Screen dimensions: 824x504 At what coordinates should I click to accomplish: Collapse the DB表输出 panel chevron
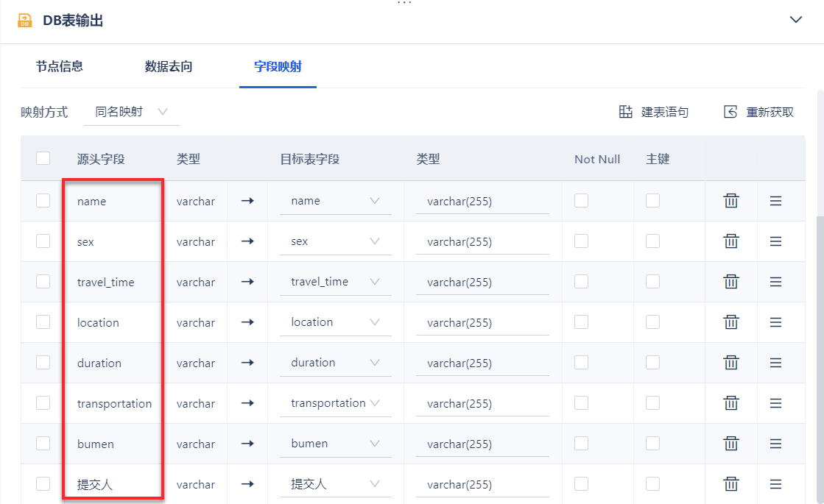[795, 20]
